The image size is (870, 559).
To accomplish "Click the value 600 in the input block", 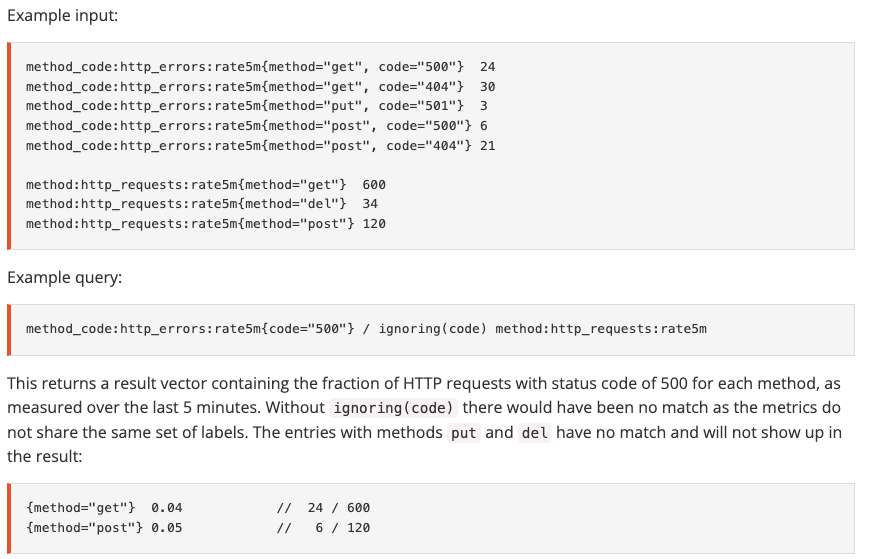I will (374, 185).
